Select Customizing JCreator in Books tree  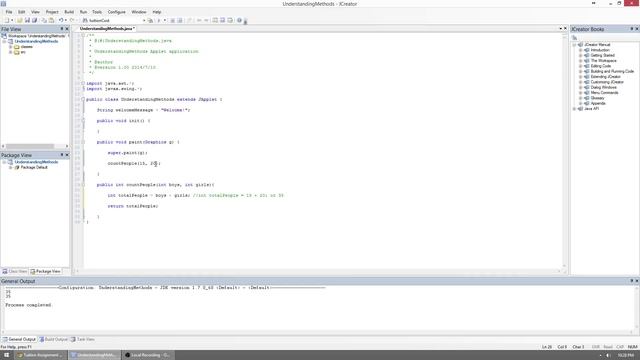(x=607, y=82)
